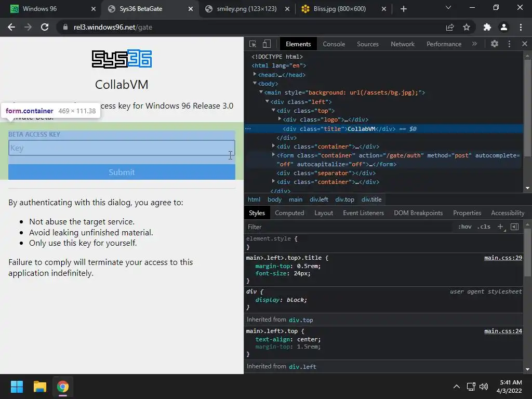Viewport: 532px width, 399px height.
Task: Close the smiley.png tab
Action: [x=287, y=9]
